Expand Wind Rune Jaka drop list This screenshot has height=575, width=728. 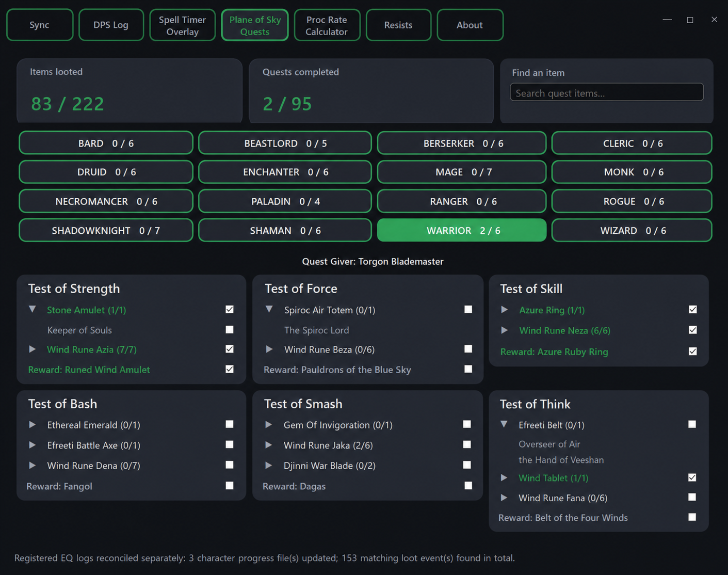click(268, 444)
